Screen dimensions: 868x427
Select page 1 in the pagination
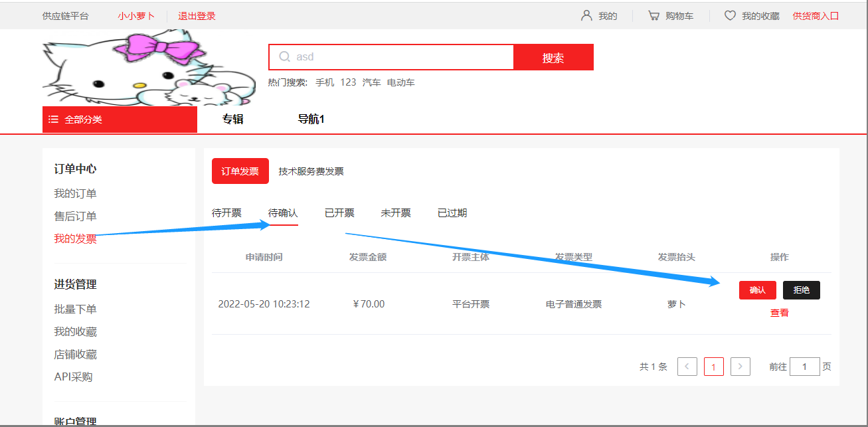pos(714,367)
